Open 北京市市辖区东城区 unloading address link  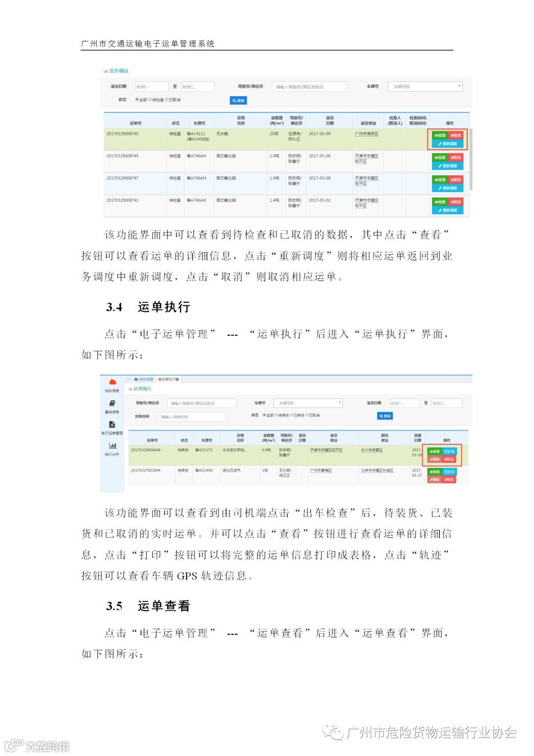(377, 470)
